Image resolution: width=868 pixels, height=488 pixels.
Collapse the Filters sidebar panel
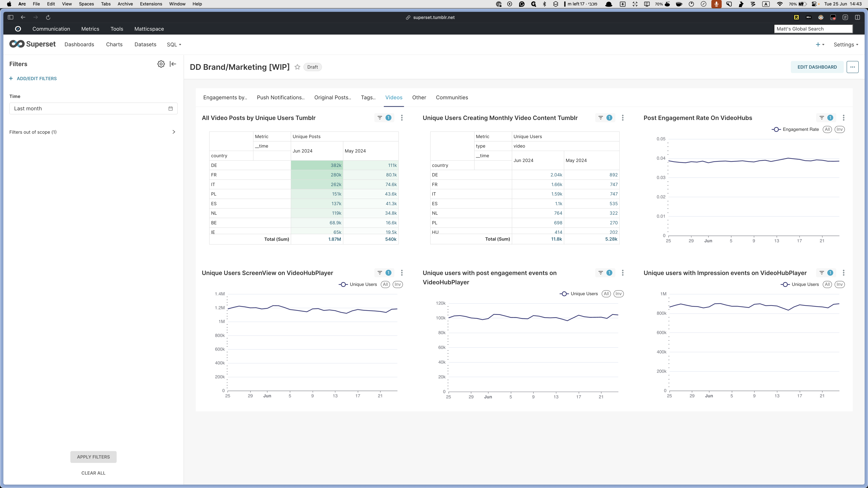173,64
